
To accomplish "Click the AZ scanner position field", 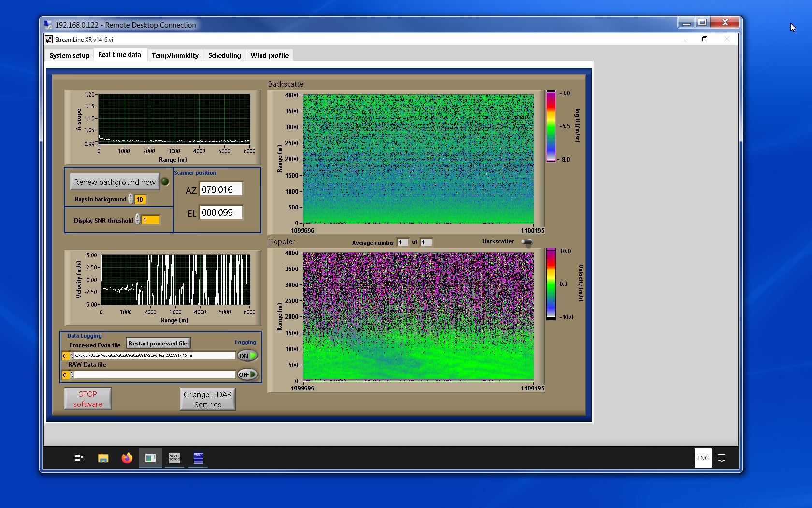I will pyautogui.click(x=221, y=190).
